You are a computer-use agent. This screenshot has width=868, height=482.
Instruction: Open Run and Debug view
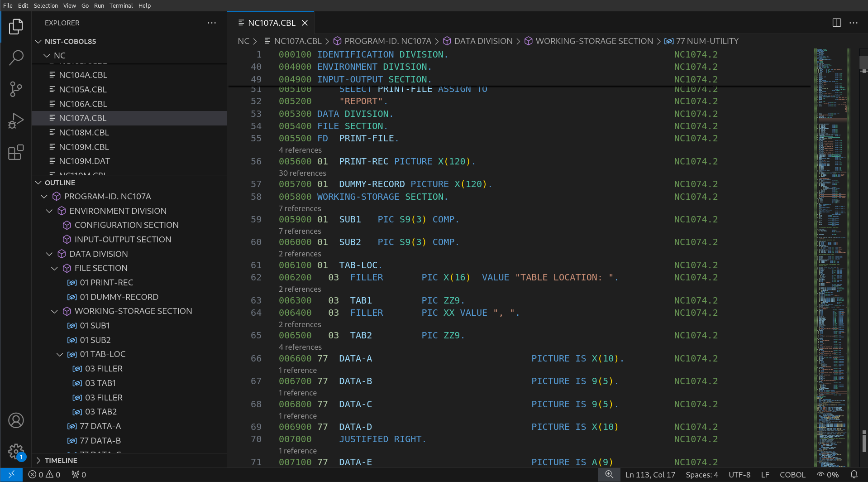(16, 121)
